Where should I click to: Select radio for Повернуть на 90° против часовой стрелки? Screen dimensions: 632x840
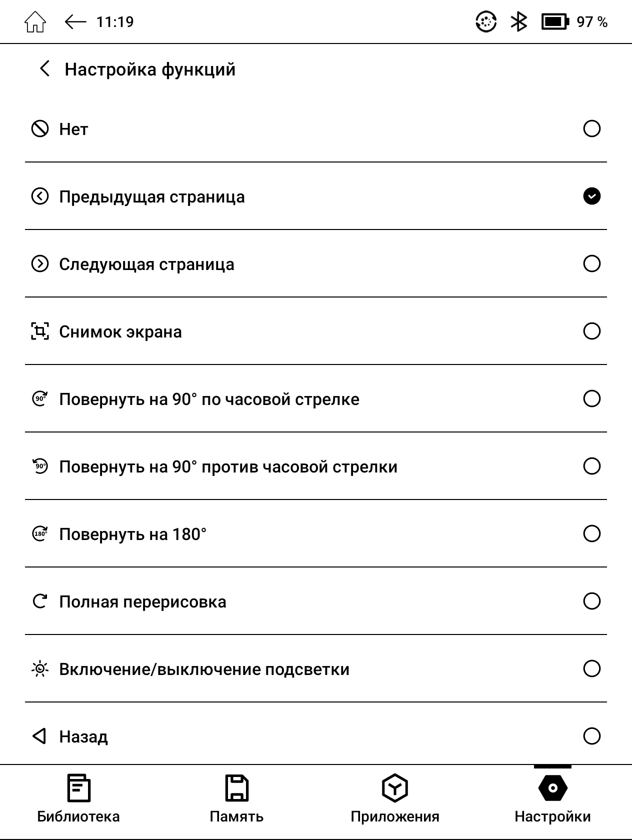point(591,466)
